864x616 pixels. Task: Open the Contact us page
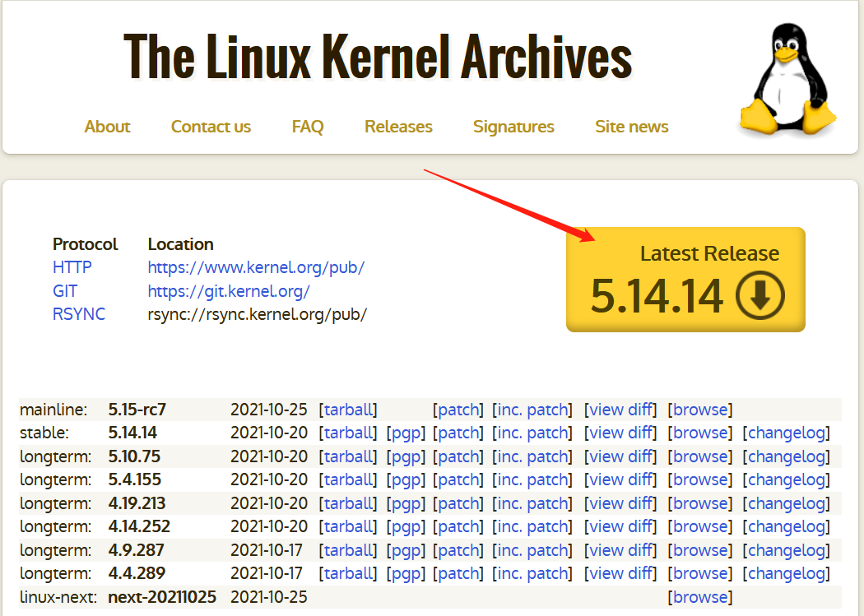click(x=211, y=127)
